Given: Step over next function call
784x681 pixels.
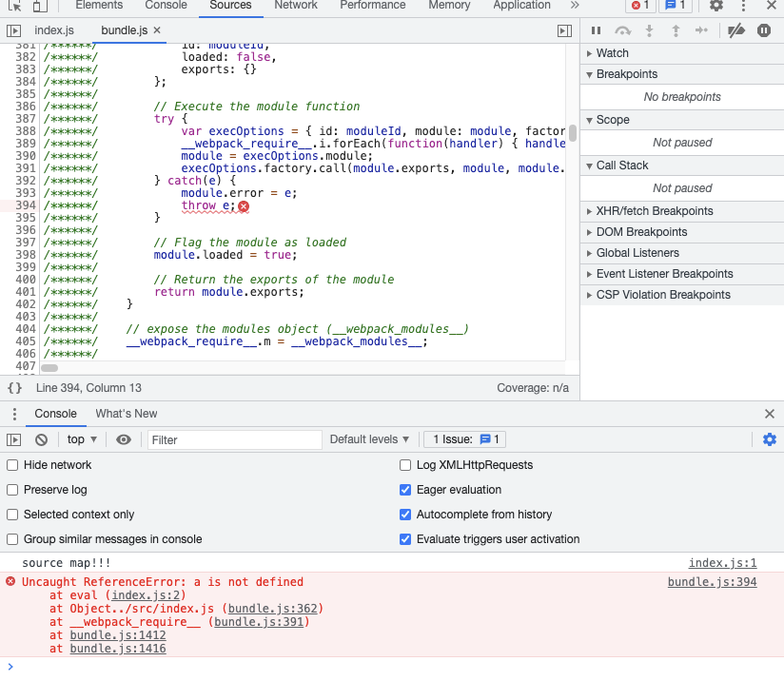Looking at the screenshot, I should click(622, 31).
